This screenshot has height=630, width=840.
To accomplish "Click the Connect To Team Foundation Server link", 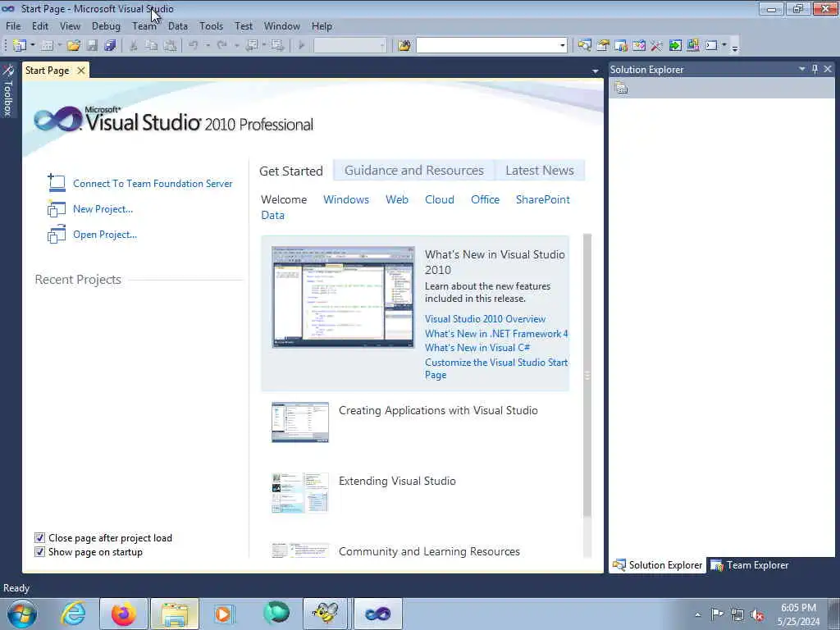I will (153, 183).
